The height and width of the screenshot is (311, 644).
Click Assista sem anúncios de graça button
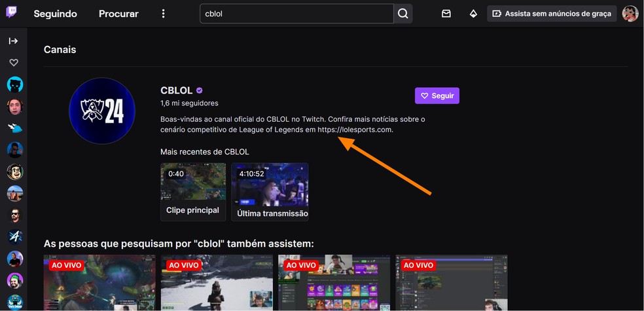pyautogui.click(x=552, y=14)
